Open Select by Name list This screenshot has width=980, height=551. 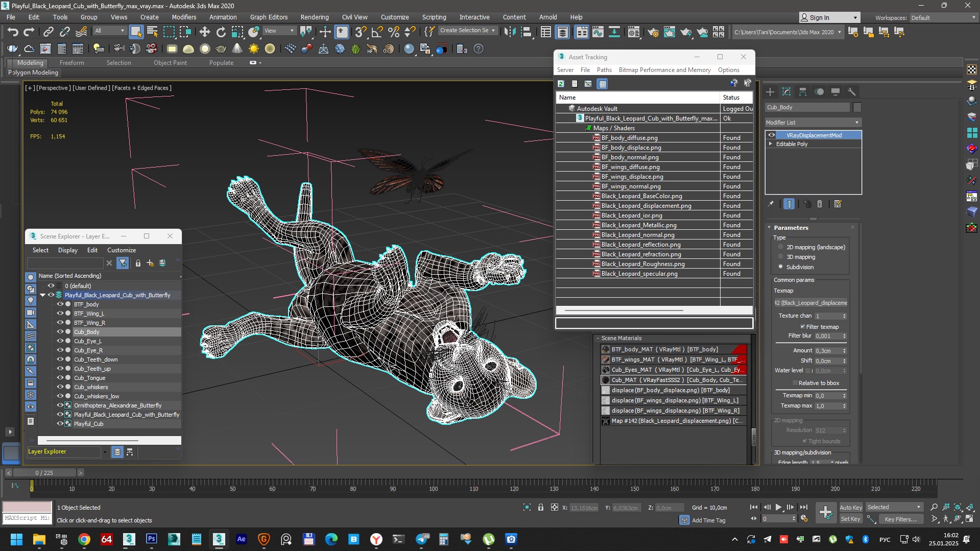point(152,32)
